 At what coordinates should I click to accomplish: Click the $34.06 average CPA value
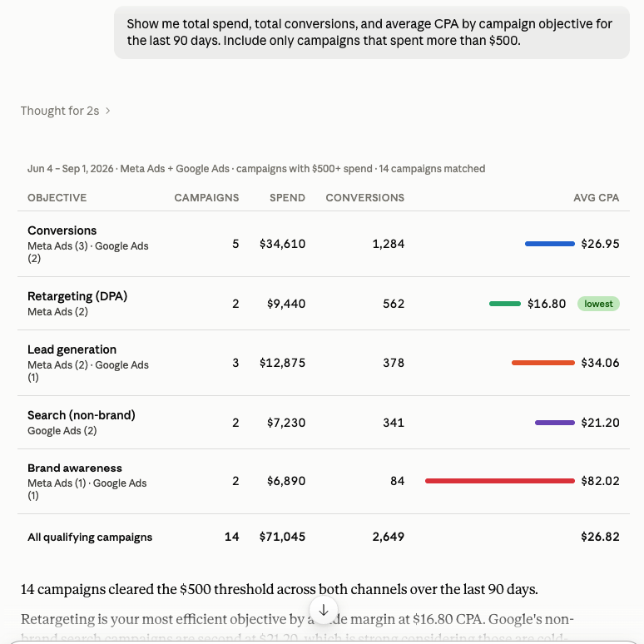tap(600, 363)
